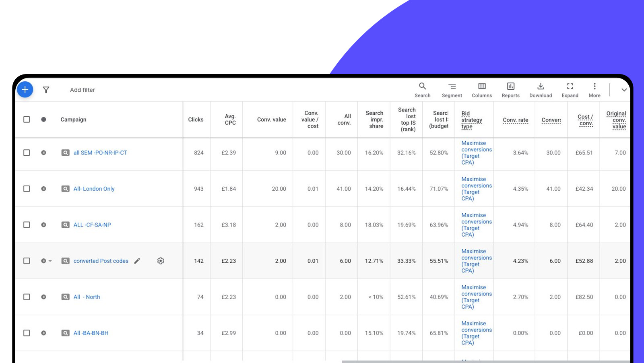Click the filter funnel icon
The width and height of the screenshot is (644, 363).
[x=46, y=90]
